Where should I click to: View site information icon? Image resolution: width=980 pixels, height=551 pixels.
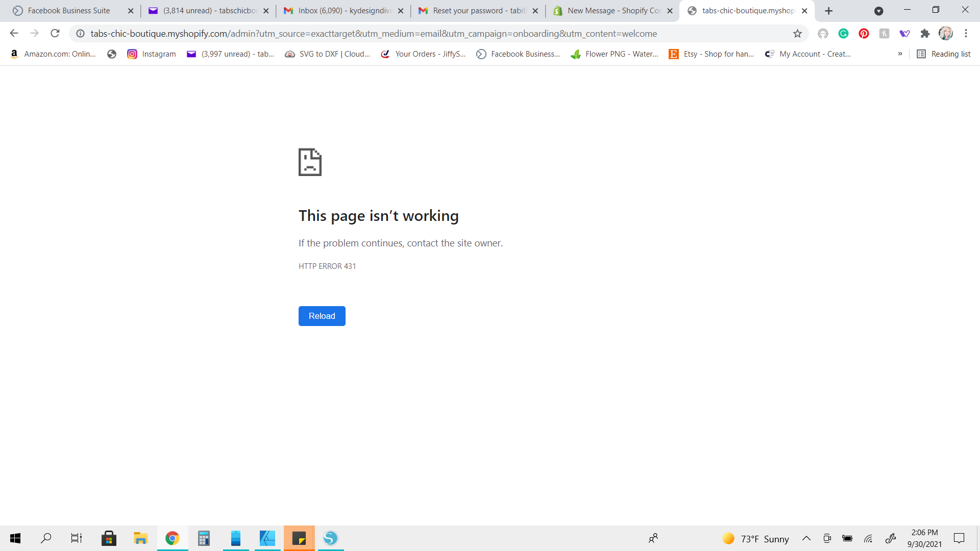point(81,34)
